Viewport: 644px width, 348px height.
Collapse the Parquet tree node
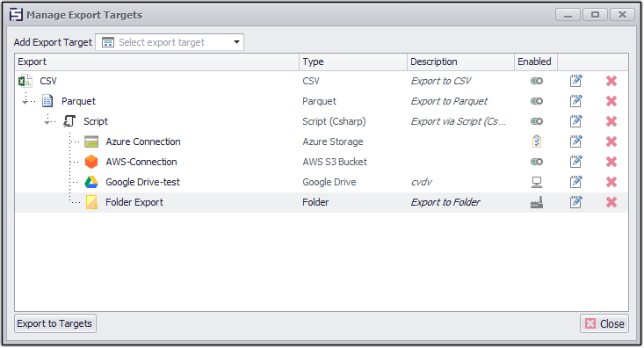(25, 101)
